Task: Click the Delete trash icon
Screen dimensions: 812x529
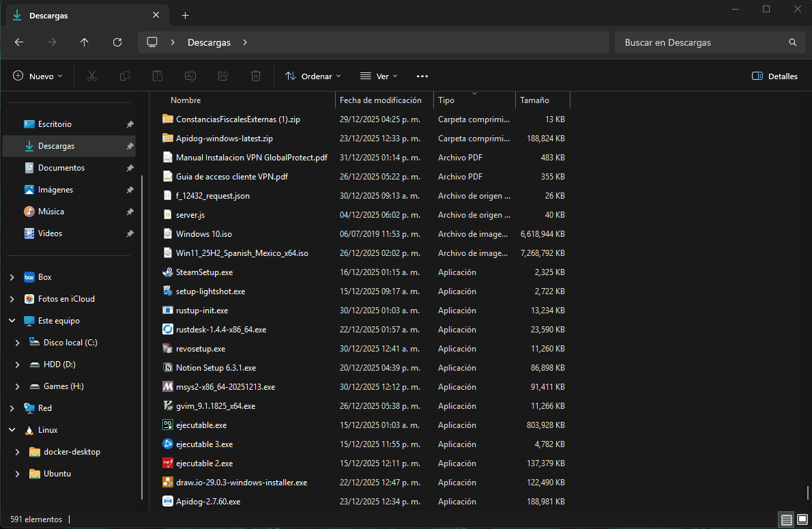Action: [256, 76]
